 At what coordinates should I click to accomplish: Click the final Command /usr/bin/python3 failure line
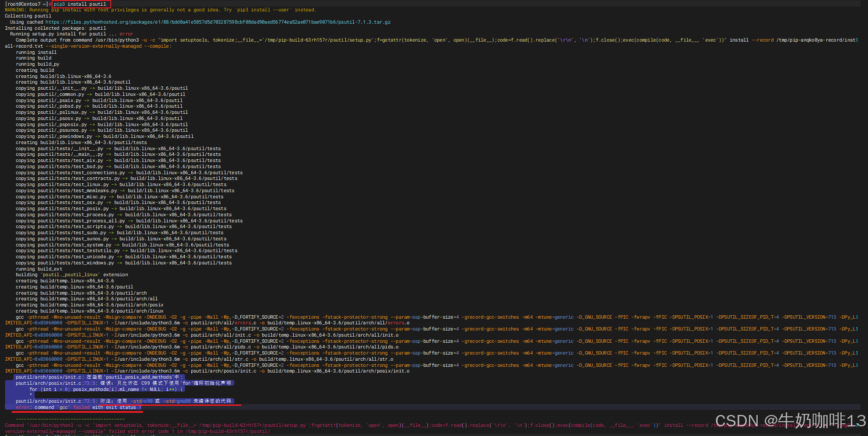pyautogui.click(x=175, y=425)
